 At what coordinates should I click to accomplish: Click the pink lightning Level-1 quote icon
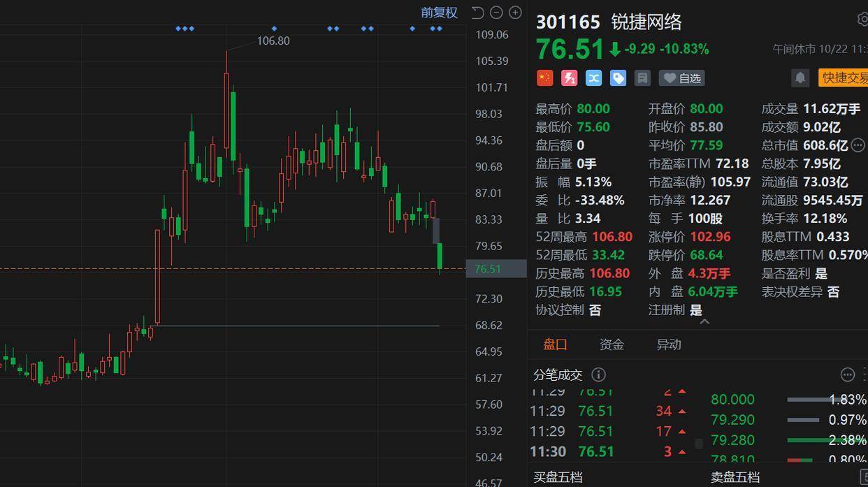tap(569, 78)
